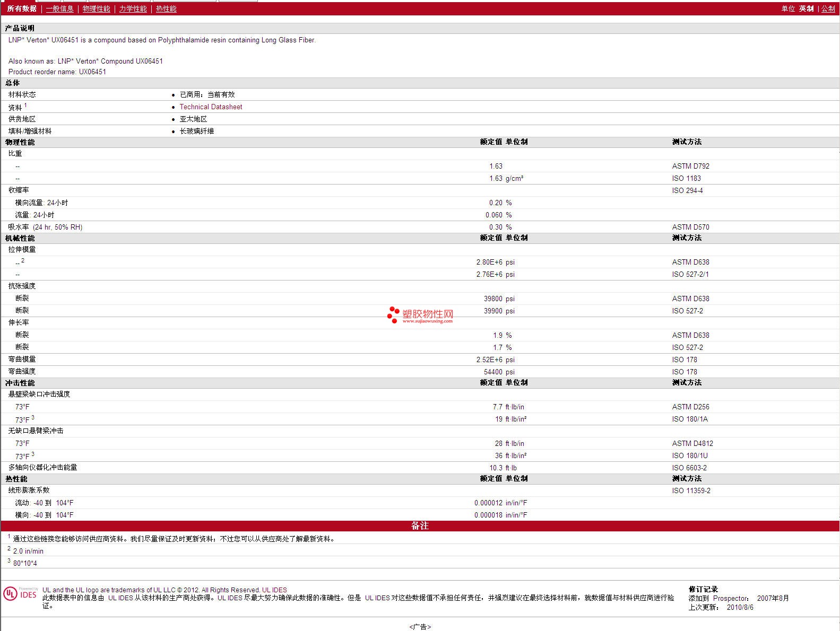Click the 机械性能 section header
This screenshot has width=840, height=631.
tap(20, 239)
